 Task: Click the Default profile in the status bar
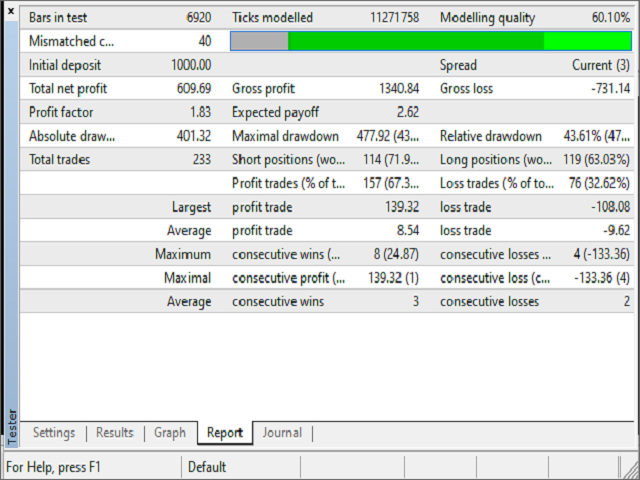coord(207,467)
